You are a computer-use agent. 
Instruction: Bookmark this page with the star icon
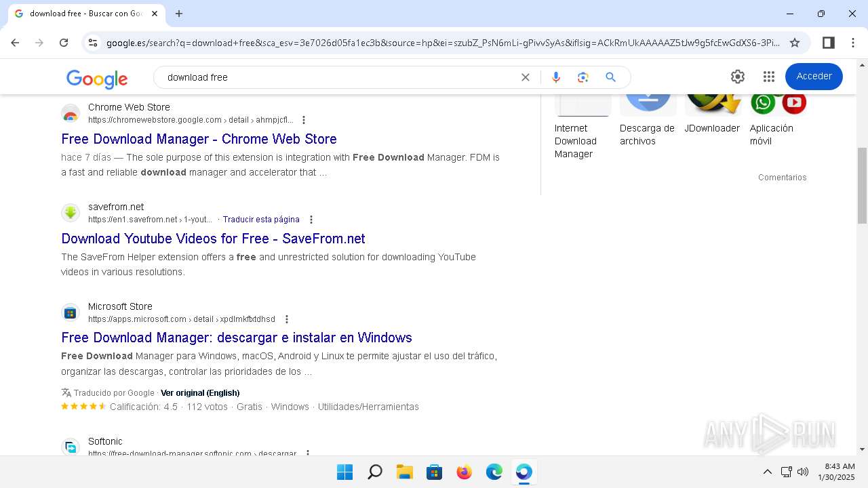pos(795,43)
